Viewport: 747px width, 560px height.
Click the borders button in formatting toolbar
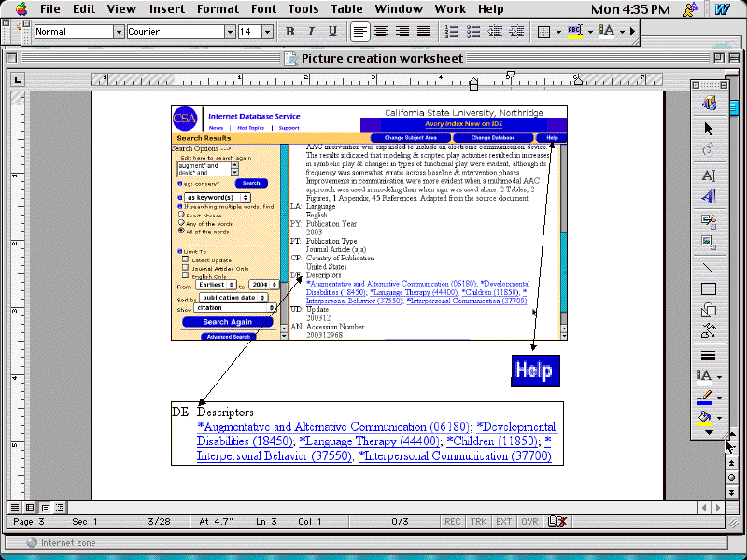coord(543,32)
